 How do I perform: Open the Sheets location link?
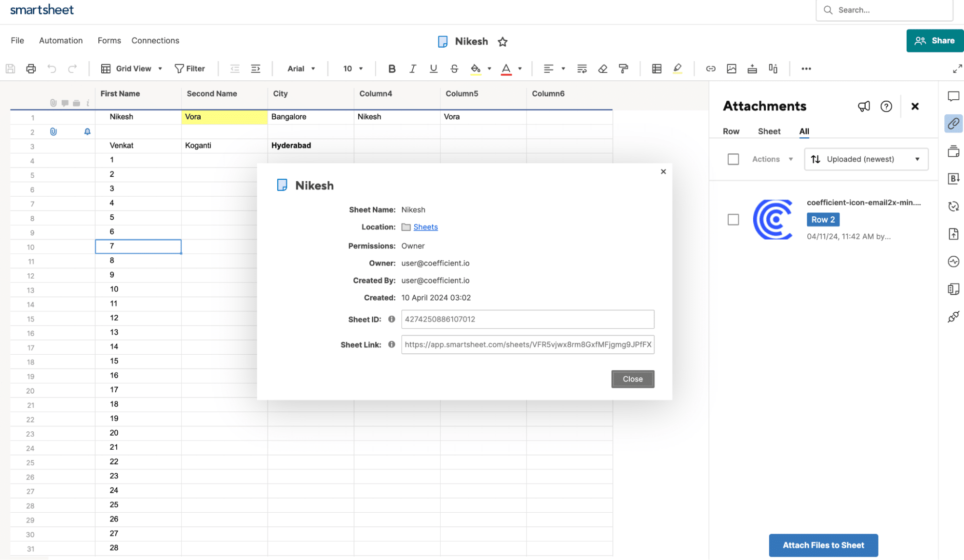[425, 227]
